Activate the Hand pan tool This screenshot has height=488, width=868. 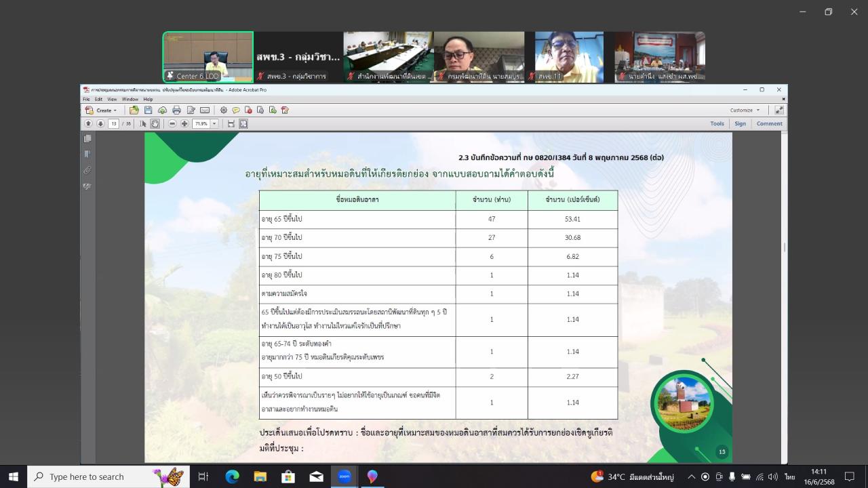coord(155,123)
